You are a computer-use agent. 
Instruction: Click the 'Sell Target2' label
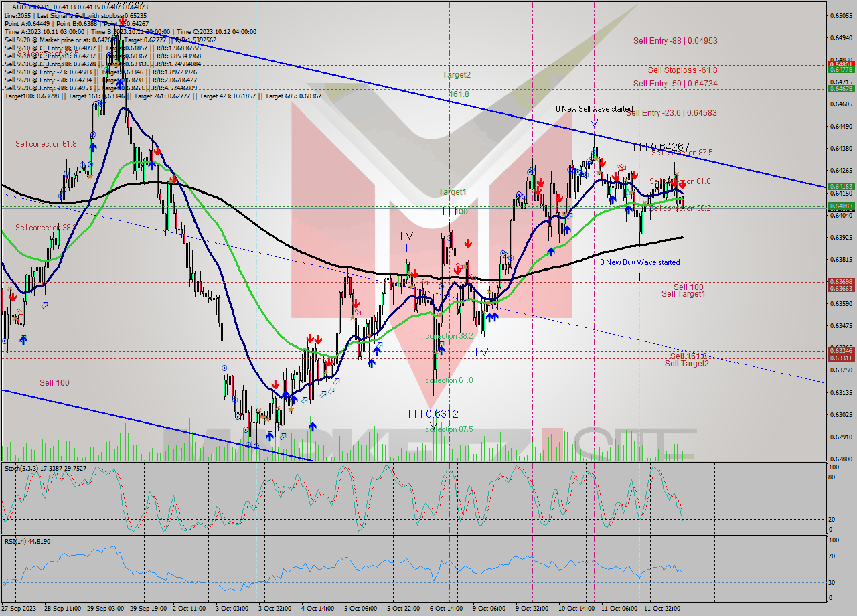click(x=686, y=364)
